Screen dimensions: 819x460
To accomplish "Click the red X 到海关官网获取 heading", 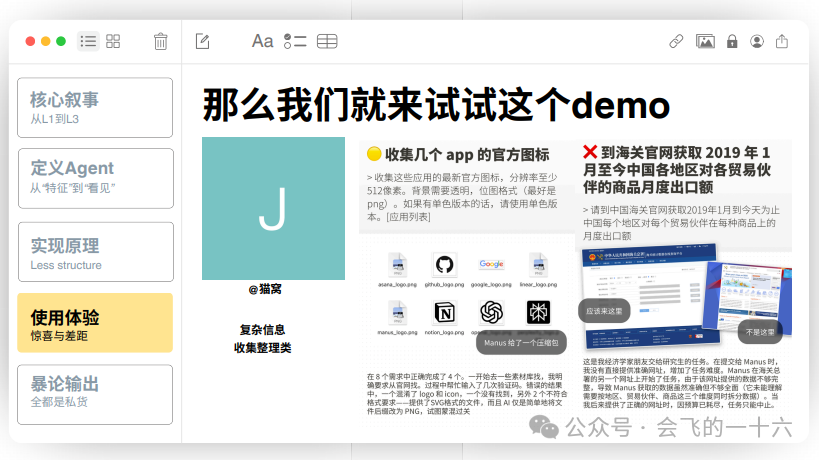I will (x=677, y=169).
